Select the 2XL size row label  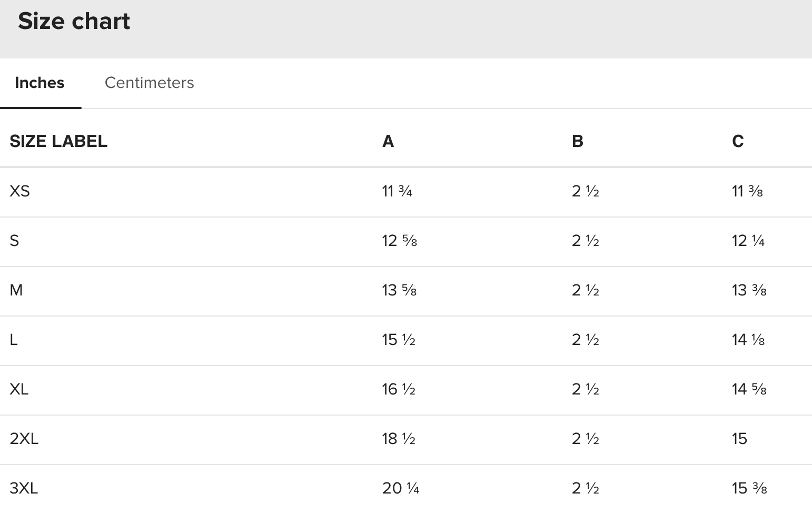pyautogui.click(x=24, y=439)
